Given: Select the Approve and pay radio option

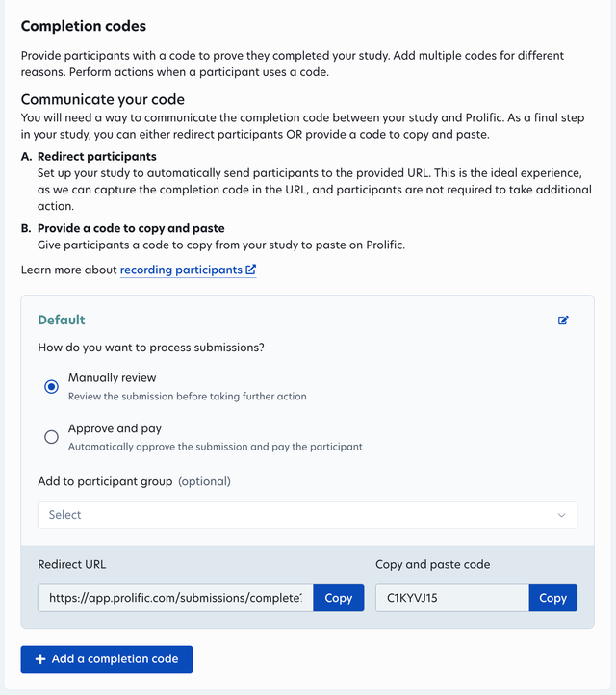Looking at the screenshot, I should [51, 437].
